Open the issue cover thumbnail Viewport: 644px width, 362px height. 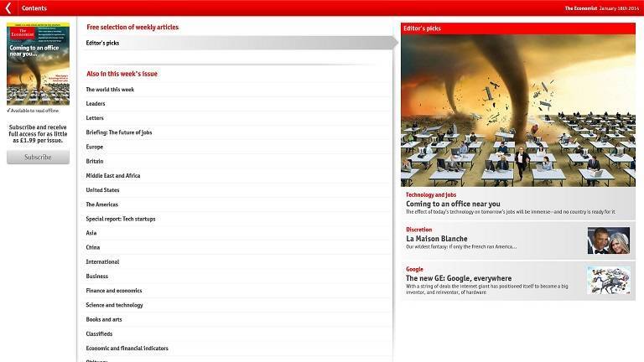tap(39, 64)
